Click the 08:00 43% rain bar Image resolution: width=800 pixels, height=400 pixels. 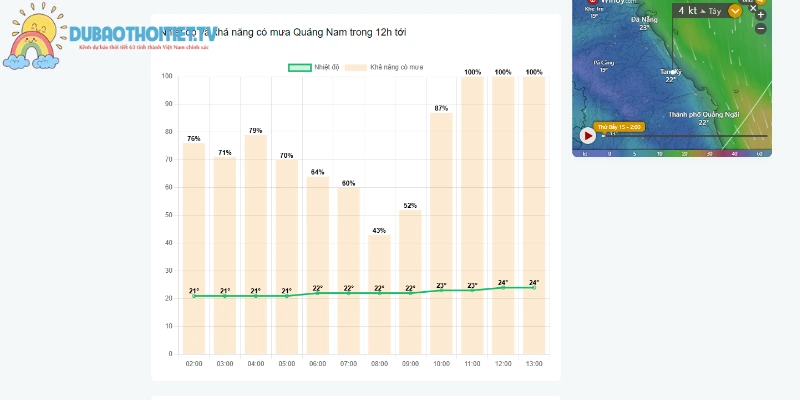pyautogui.click(x=379, y=294)
